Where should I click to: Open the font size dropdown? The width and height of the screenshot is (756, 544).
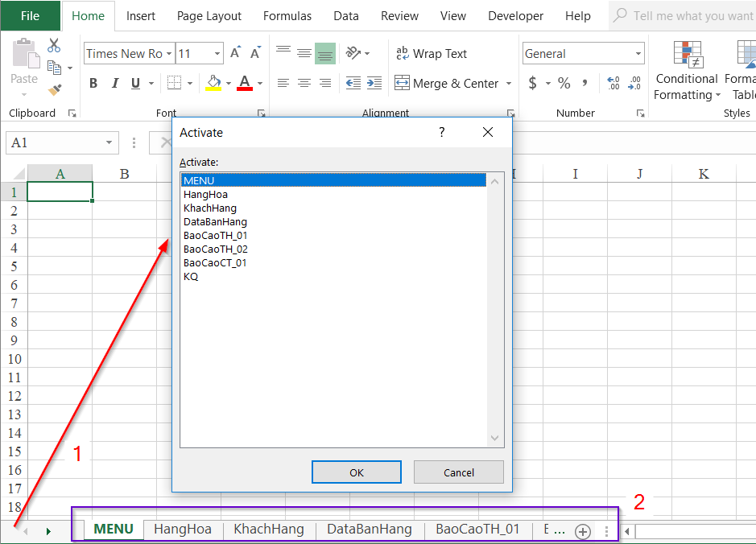[217, 53]
